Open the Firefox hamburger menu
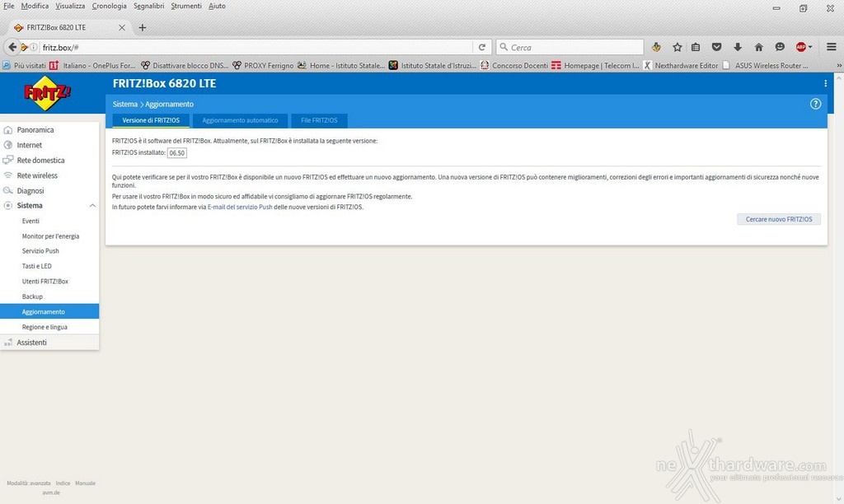 tap(831, 47)
